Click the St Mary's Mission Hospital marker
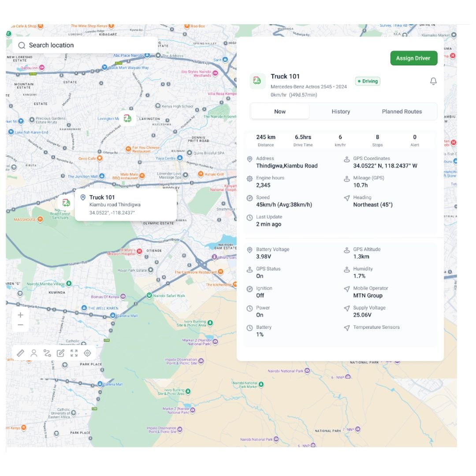This screenshot has height=476, width=476. (139, 251)
